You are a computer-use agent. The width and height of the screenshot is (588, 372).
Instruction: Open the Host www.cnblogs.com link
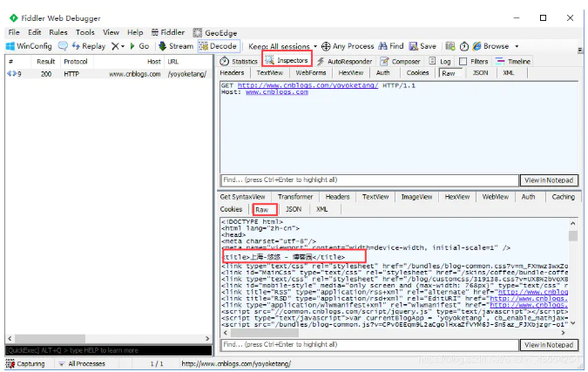click(277, 92)
